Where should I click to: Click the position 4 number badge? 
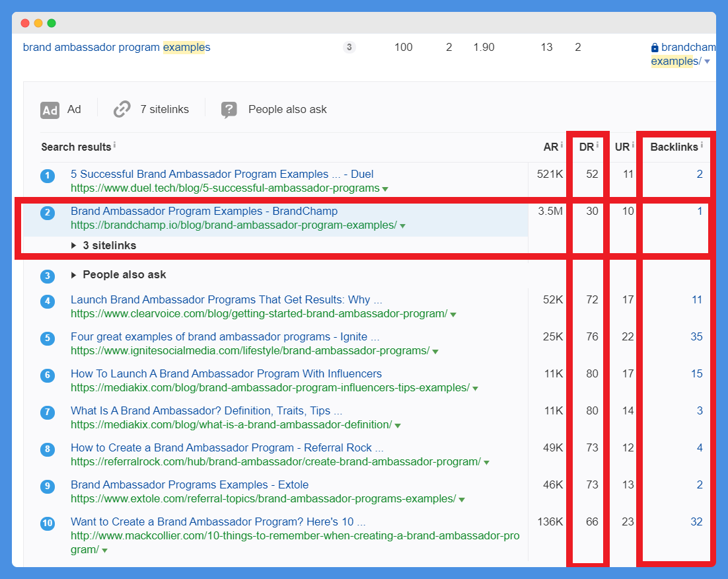(x=48, y=301)
